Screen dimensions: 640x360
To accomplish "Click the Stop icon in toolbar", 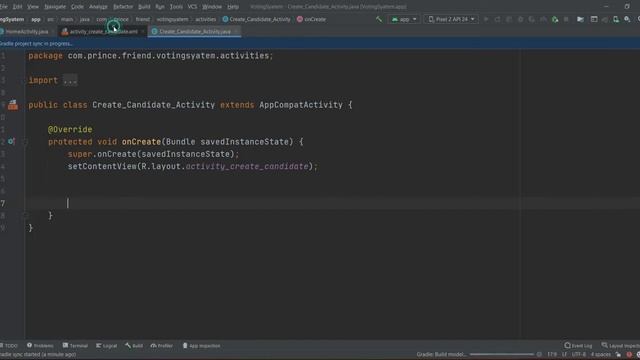I will pos(566,19).
